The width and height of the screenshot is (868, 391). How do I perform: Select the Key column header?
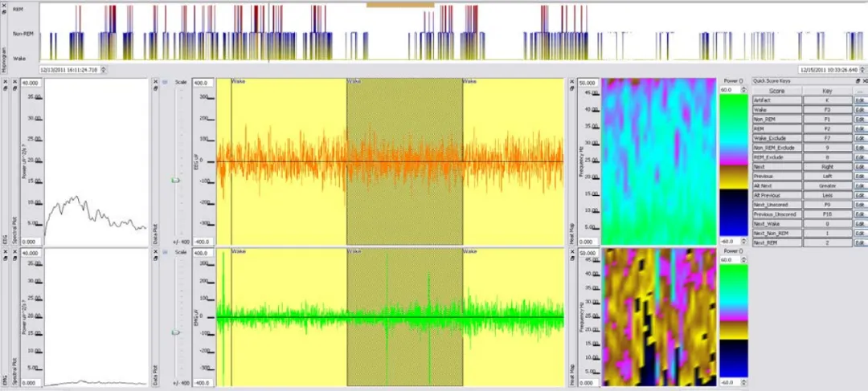[x=828, y=91]
